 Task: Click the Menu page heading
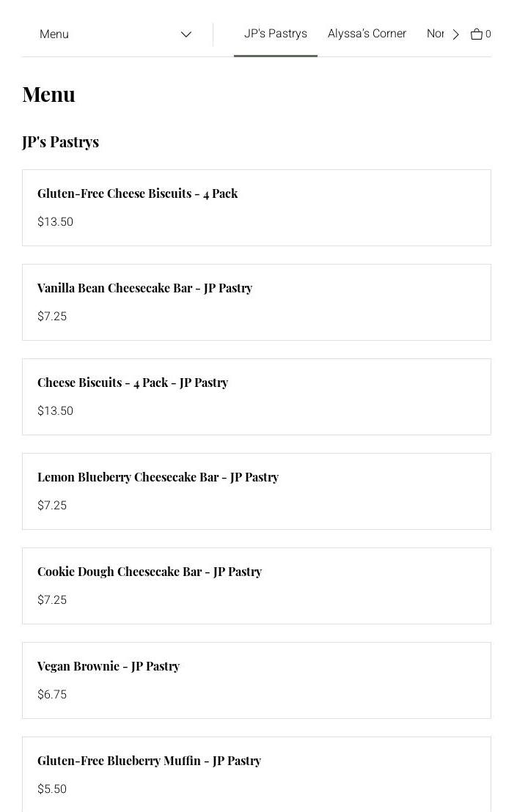[x=49, y=95]
